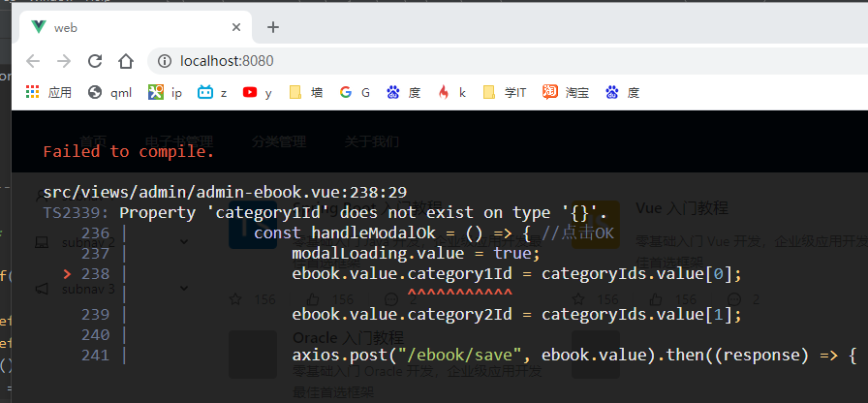
Task: Click the admin-ebook.vue:238:29 file path
Action: (225, 192)
